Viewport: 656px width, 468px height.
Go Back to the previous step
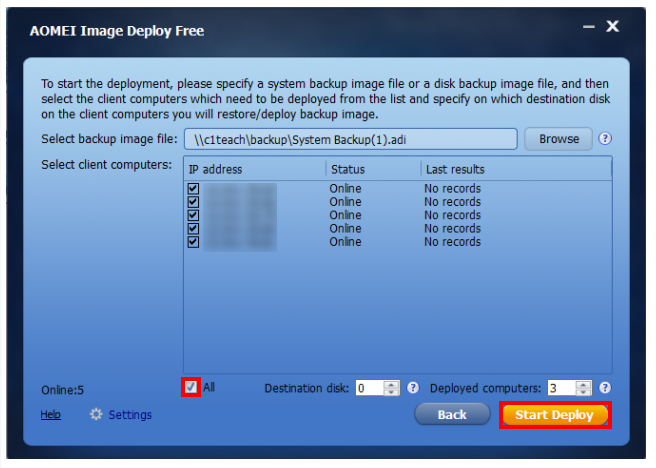[x=452, y=414]
